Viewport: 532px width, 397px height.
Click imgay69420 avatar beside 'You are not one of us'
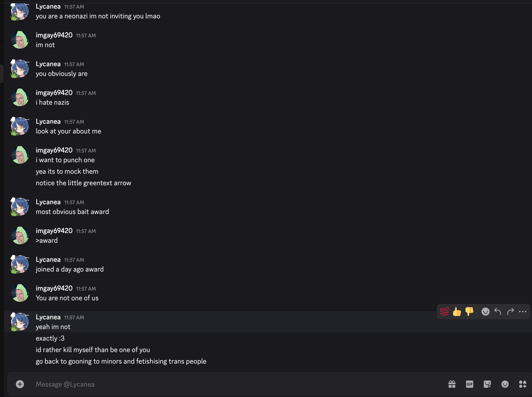tap(20, 293)
